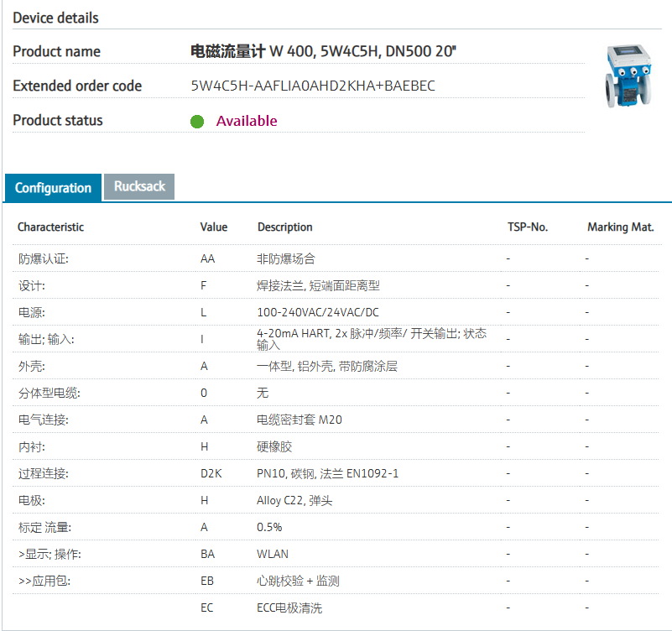672x631 pixels.
Task: Click the Characteristic column header
Action: tap(50, 227)
